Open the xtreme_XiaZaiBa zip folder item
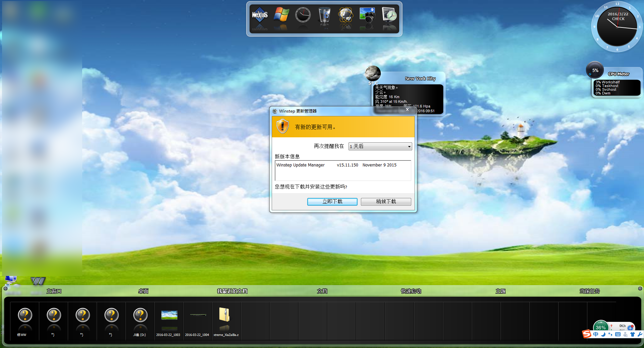This screenshot has width=644, height=348. click(226, 321)
